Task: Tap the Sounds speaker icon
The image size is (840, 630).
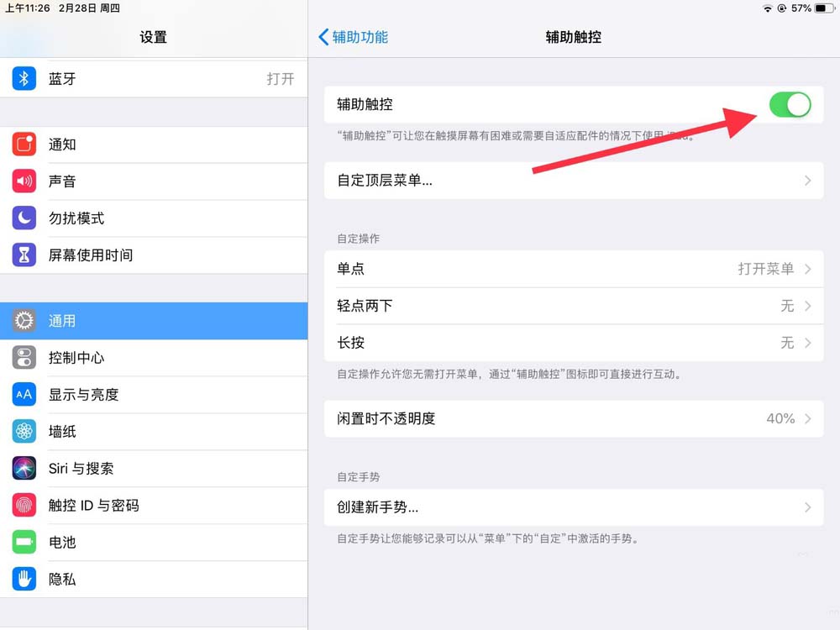Action: 24,181
